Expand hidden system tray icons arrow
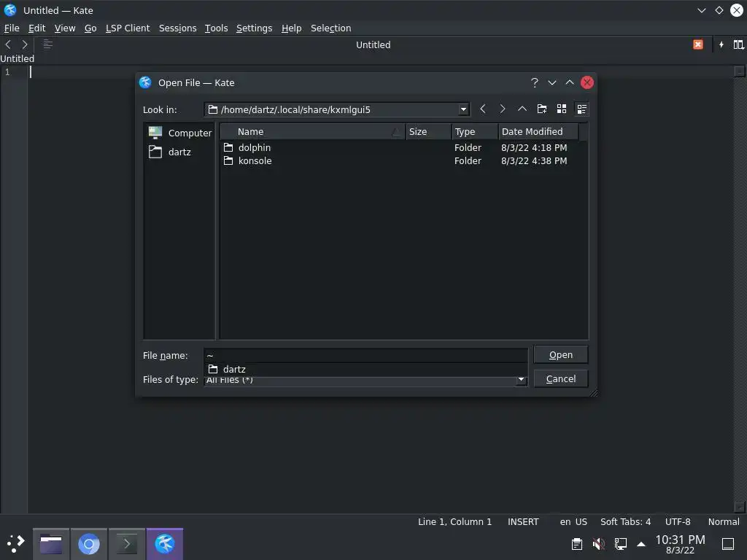Viewport: 747px width, 560px height. point(641,543)
